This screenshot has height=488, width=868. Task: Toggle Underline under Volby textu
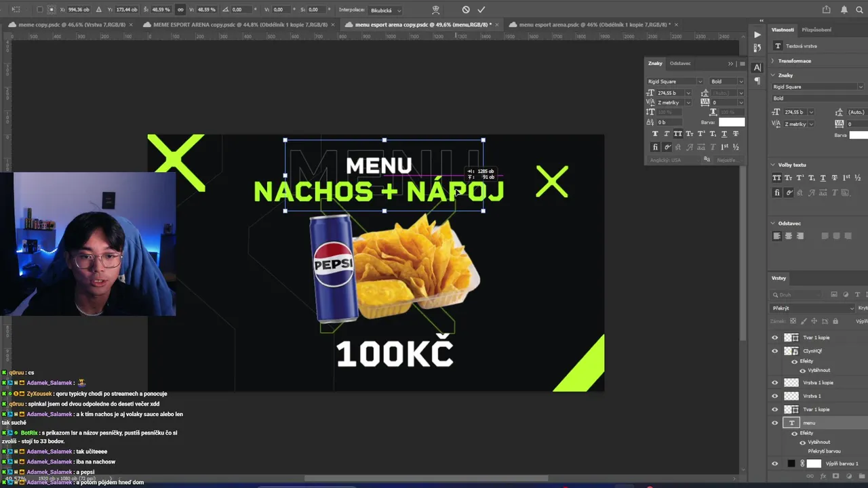click(x=823, y=178)
